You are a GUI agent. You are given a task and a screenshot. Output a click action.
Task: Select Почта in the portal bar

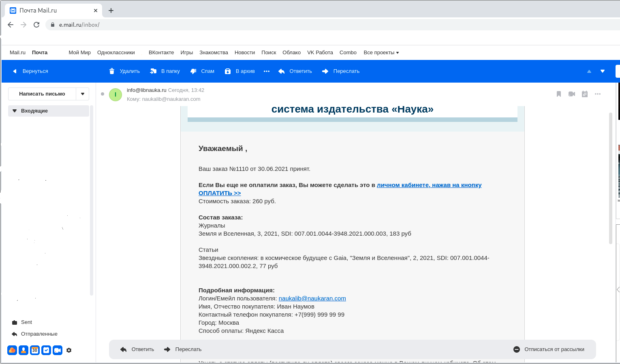[x=40, y=53]
